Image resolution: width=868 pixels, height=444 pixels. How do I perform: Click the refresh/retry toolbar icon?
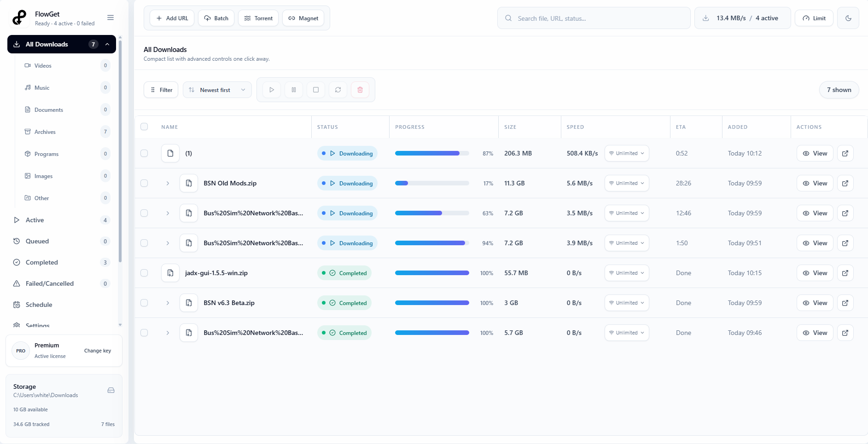pos(338,90)
